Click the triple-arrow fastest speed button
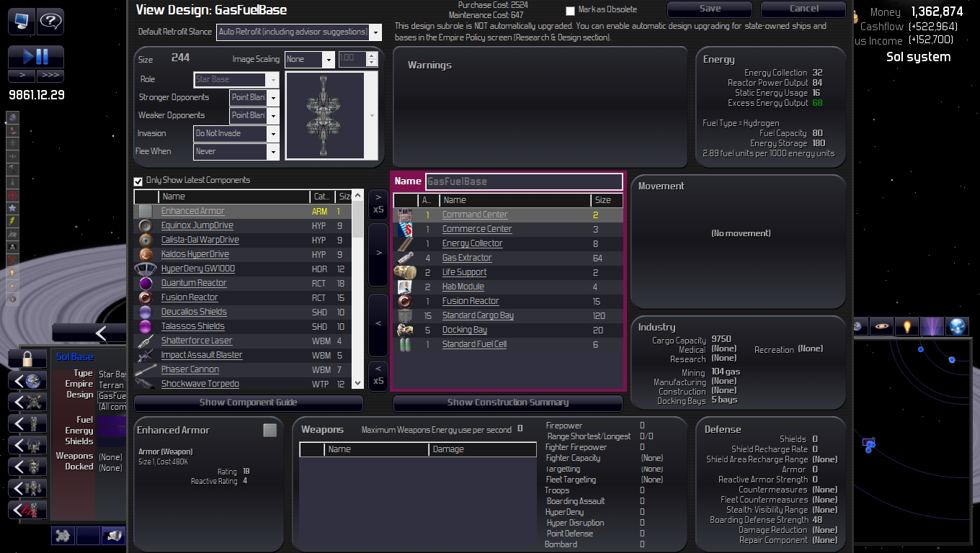 click(50, 76)
